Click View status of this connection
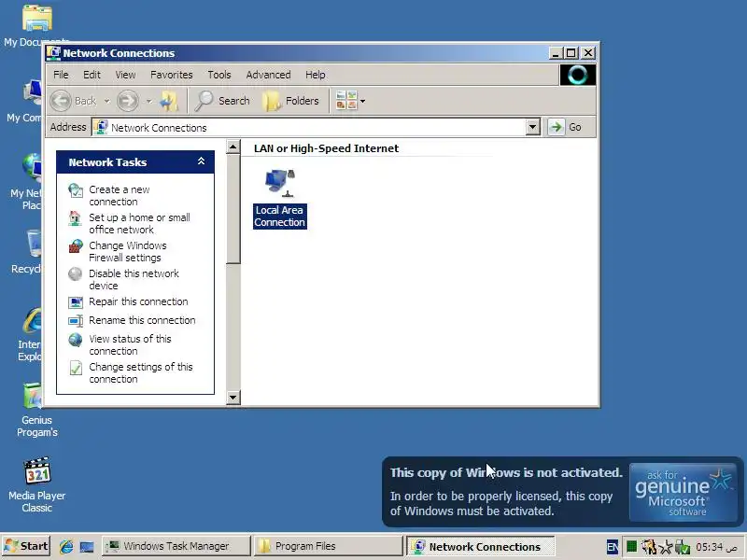 click(130, 344)
